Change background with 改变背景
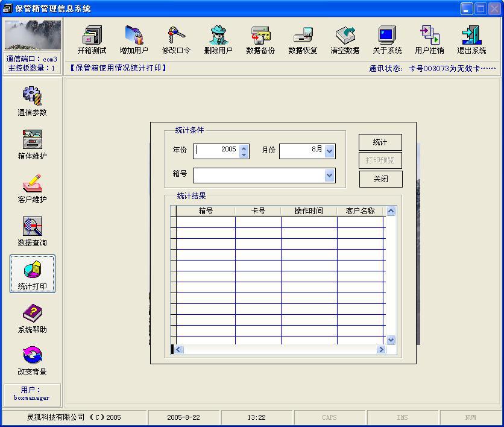The height and width of the screenshot is (427, 504). pyautogui.click(x=32, y=360)
